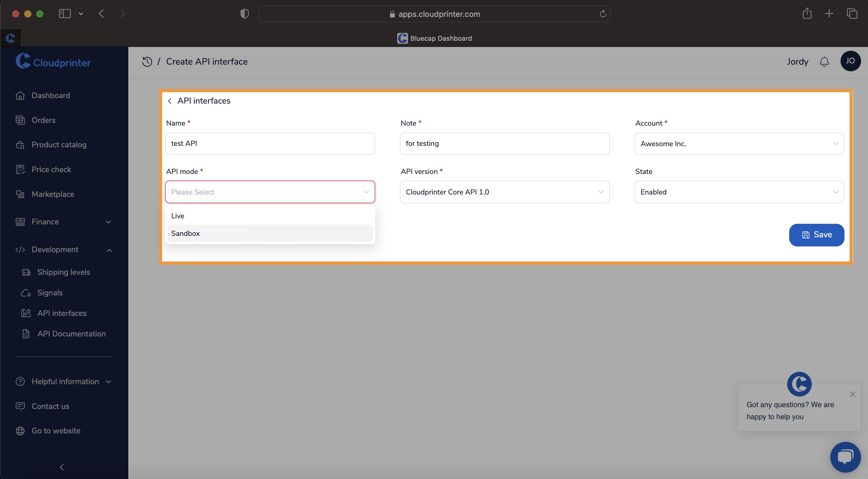Reload the page in Safari
Image resolution: width=868 pixels, height=479 pixels.
(x=603, y=14)
